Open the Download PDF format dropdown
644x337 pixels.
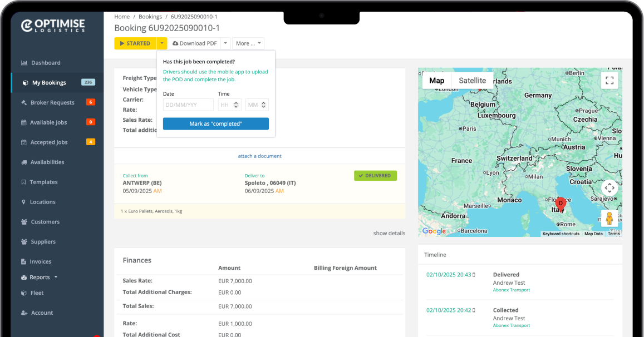225,43
